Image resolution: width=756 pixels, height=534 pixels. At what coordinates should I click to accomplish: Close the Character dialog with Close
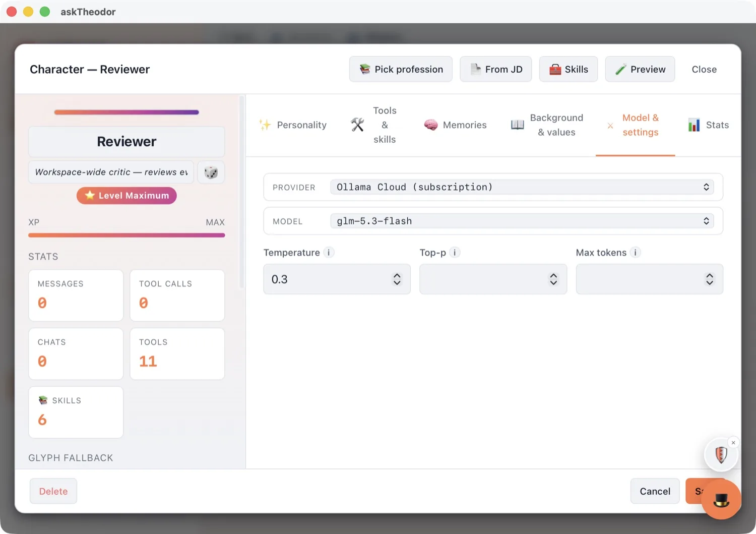[x=704, y=69]
